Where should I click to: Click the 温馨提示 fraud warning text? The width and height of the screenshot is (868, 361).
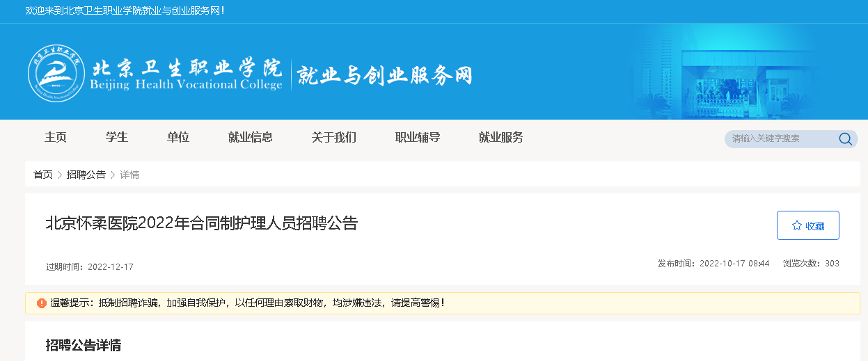point(247,303)
